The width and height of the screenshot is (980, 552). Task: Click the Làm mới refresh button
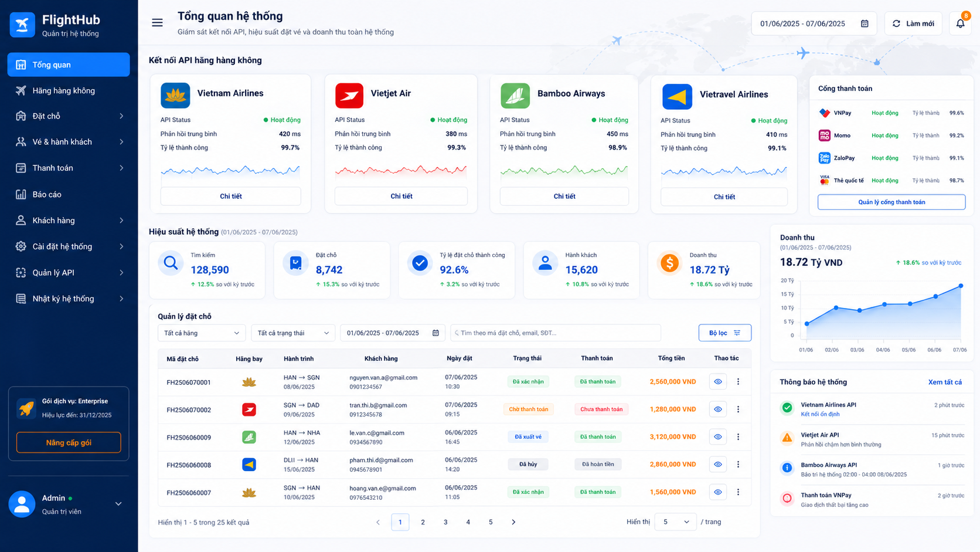tap(913, 23)
